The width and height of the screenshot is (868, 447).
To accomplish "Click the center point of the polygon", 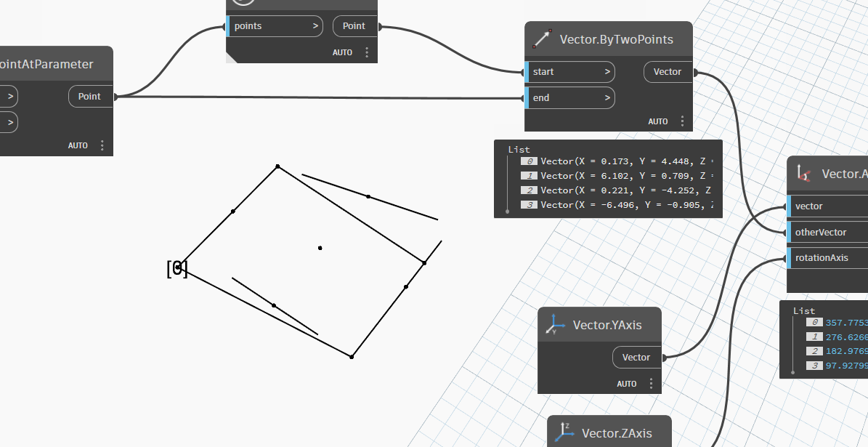I will pyautogui.click(x=320, y=248).
